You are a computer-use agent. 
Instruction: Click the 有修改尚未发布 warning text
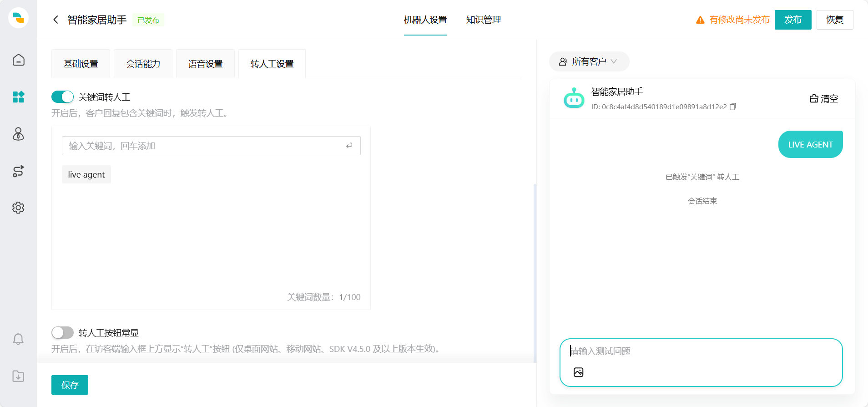(x=739, y=20)
